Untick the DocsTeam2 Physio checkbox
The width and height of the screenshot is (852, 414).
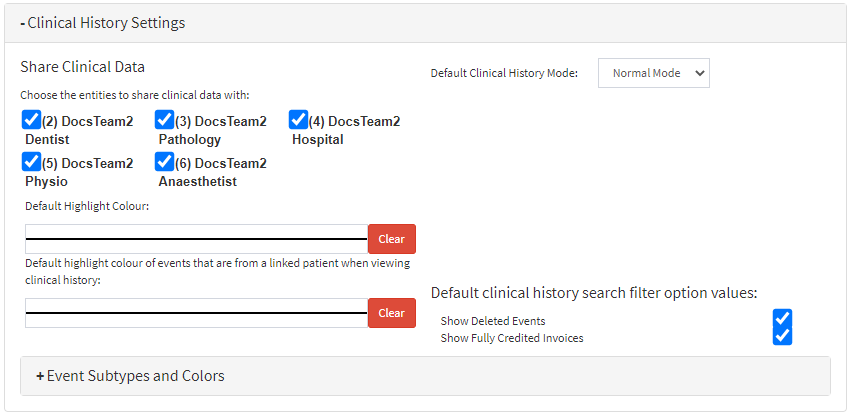point(31,162)
